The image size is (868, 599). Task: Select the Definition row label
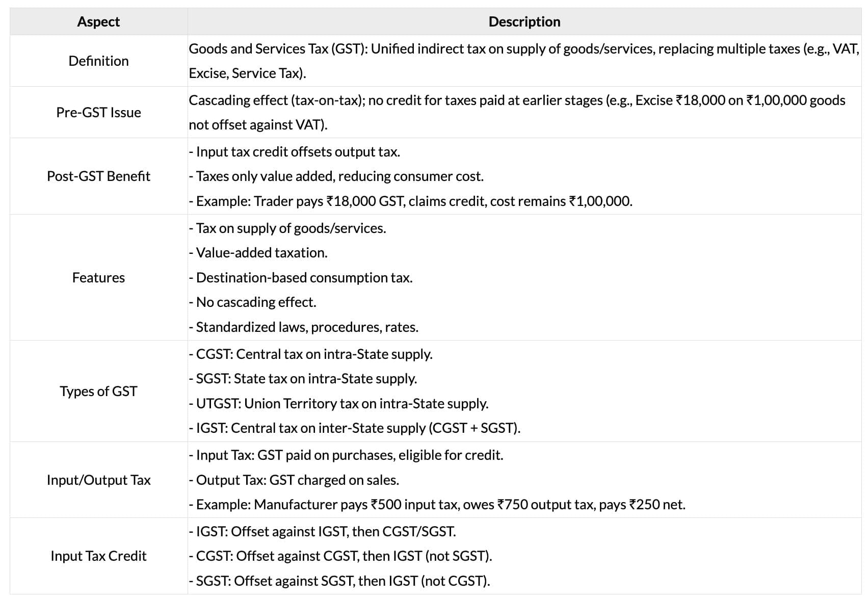click(x=98, y=61)
